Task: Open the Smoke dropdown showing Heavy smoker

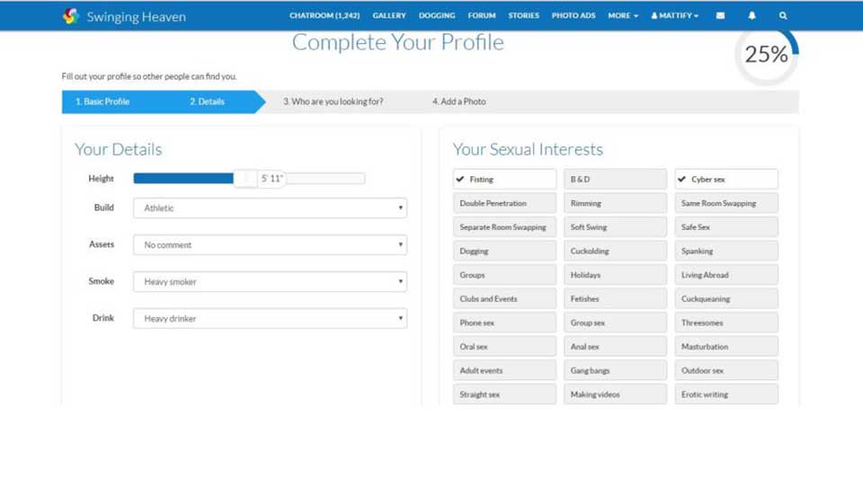Action: point(270,282)
